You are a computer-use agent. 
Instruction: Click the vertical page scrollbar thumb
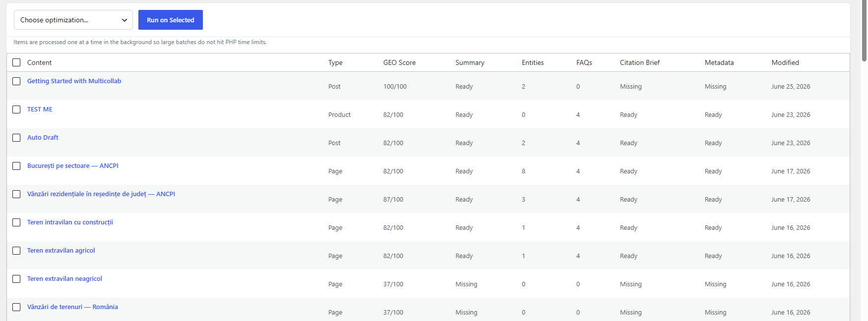865,30
